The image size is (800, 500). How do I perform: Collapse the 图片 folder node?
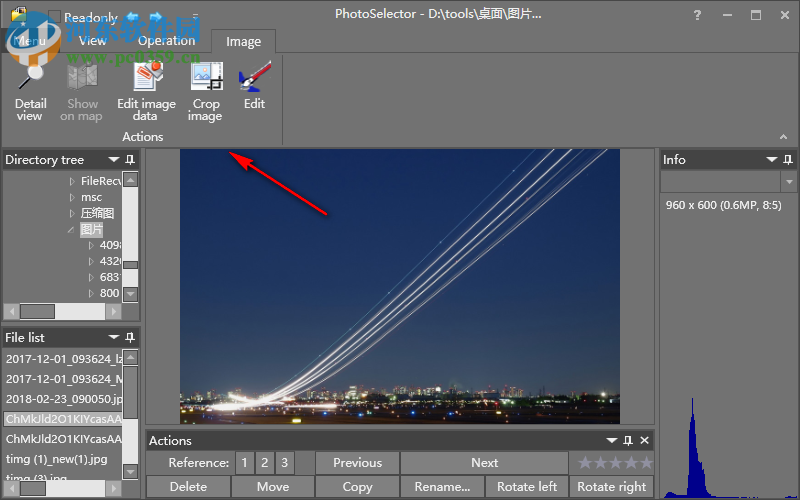pyautogui.click(x=71, y=230)
